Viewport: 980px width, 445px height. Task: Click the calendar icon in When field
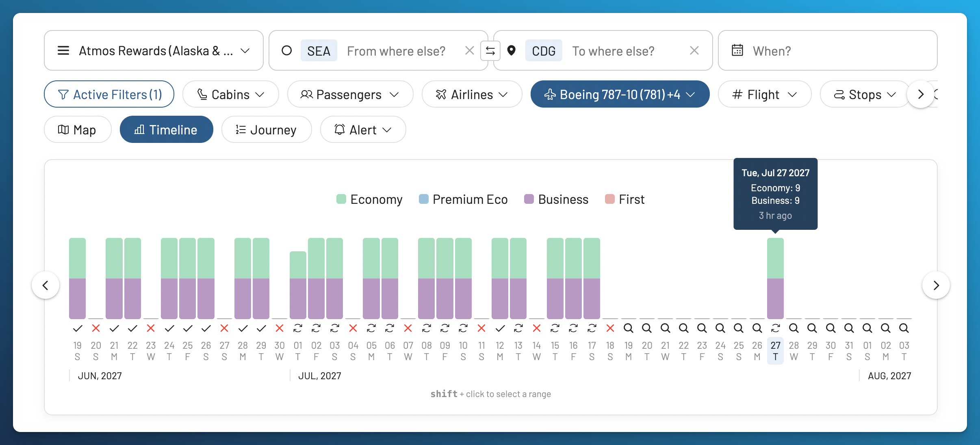pos(737,50)
